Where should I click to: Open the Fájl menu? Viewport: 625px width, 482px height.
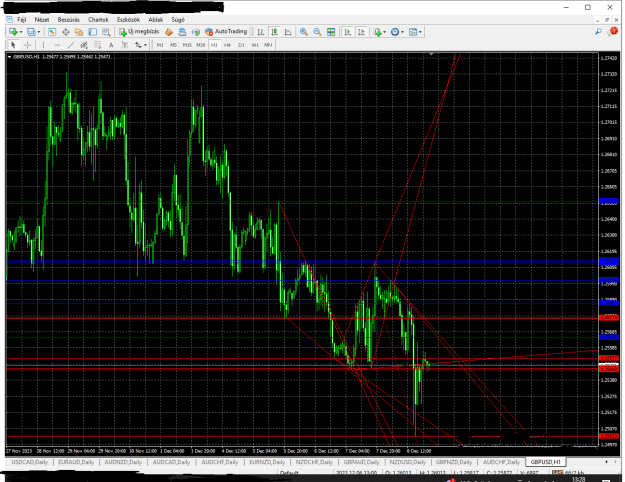pyautogui.click(x=22, y=20)
